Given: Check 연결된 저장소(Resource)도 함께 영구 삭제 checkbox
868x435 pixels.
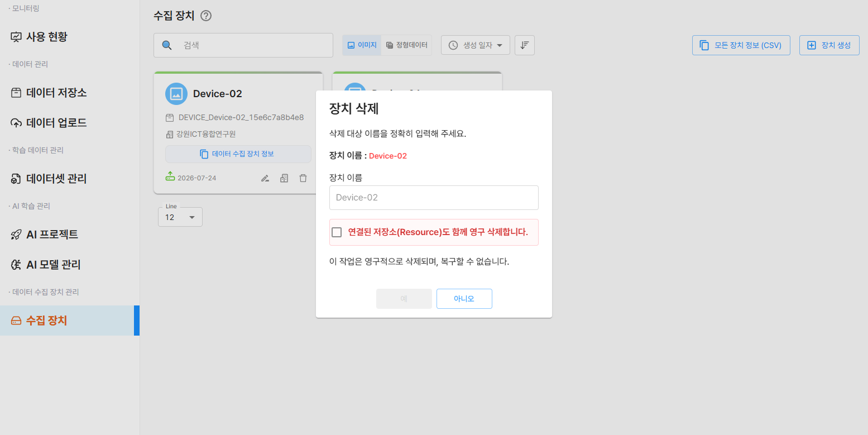Looking at the screenshot, I should coord(337,232).
